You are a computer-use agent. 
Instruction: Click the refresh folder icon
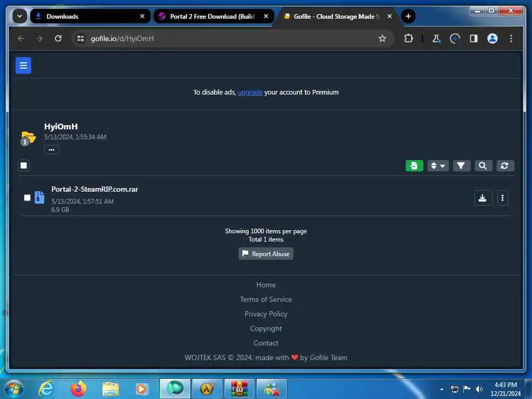tap(504, 166)
